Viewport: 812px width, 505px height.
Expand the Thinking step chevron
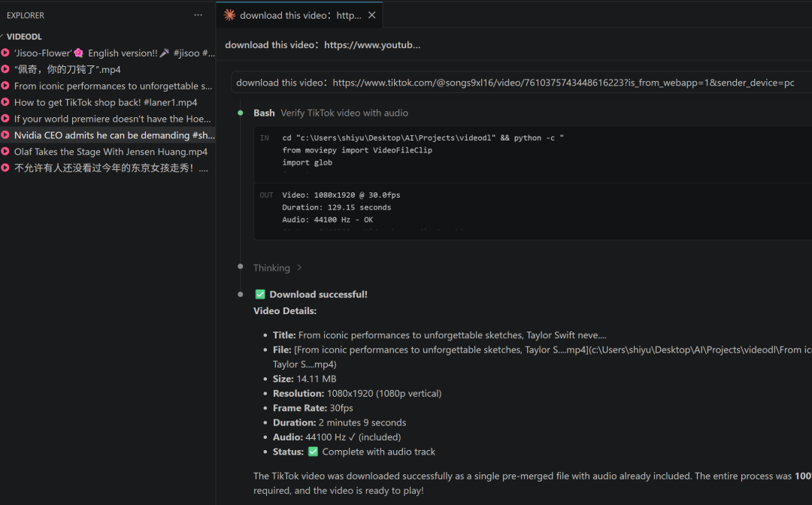(x=299, y=268)
